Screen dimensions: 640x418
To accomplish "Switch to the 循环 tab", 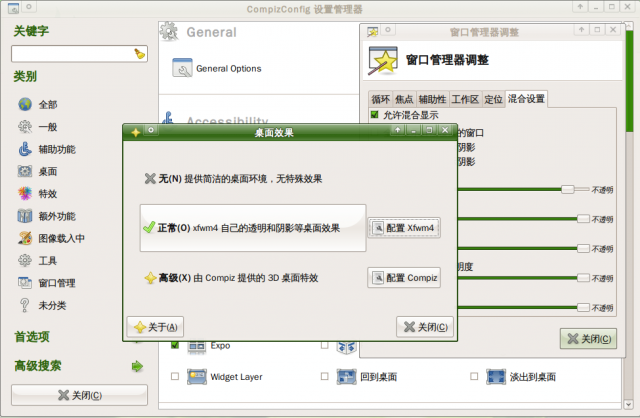I will tap(380, 99).
